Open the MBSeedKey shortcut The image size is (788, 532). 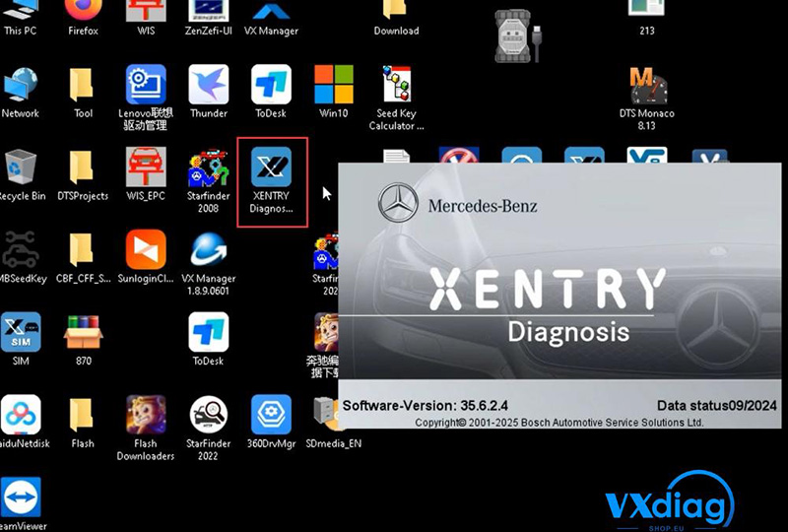[x=21, y=256]
